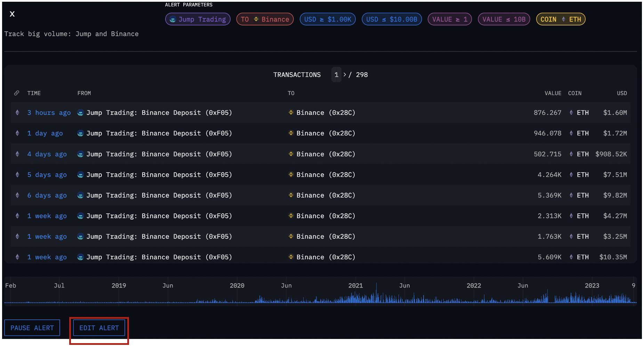Click Binance logo in 1 day ago row

(x=291, y=133)
